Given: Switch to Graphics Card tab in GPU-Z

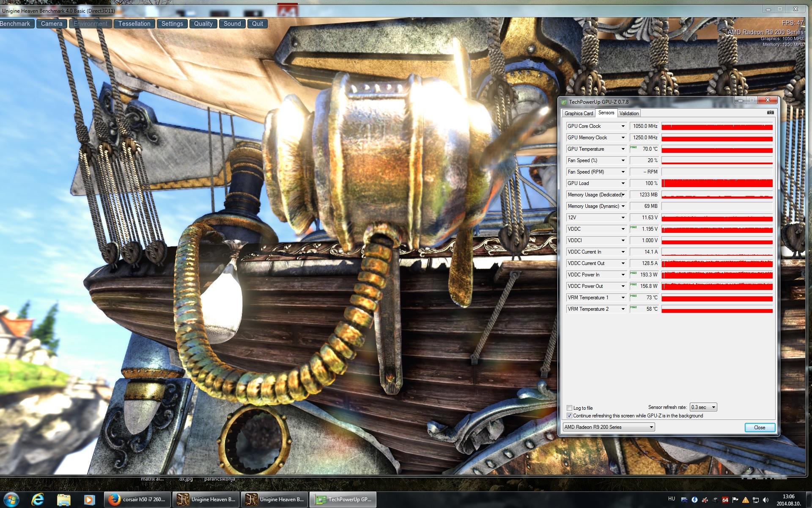Looking at the screenshot, I should tap(579, 113).
